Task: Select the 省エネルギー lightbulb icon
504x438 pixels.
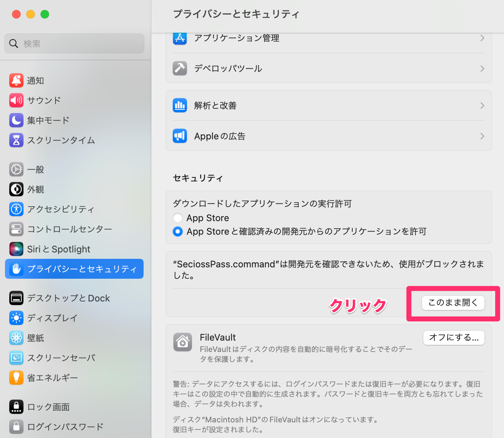Action: click(x=16, y=378)
